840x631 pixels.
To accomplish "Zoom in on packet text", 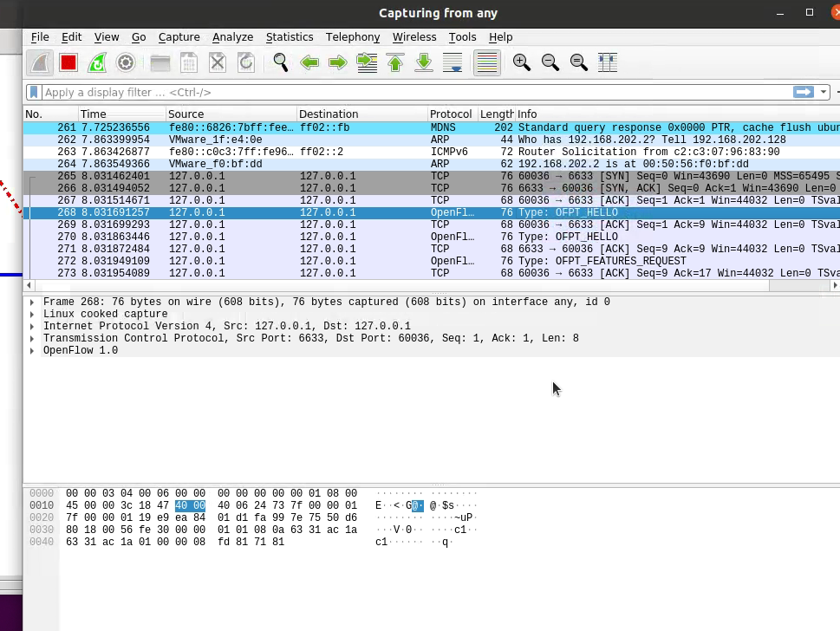I will (521, 62).
